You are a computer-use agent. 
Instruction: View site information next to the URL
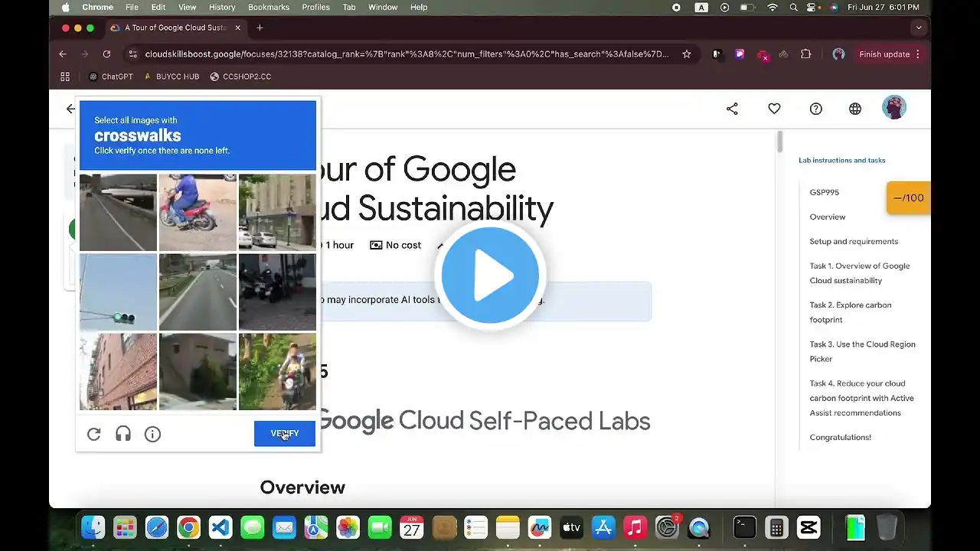pos(132,54)
